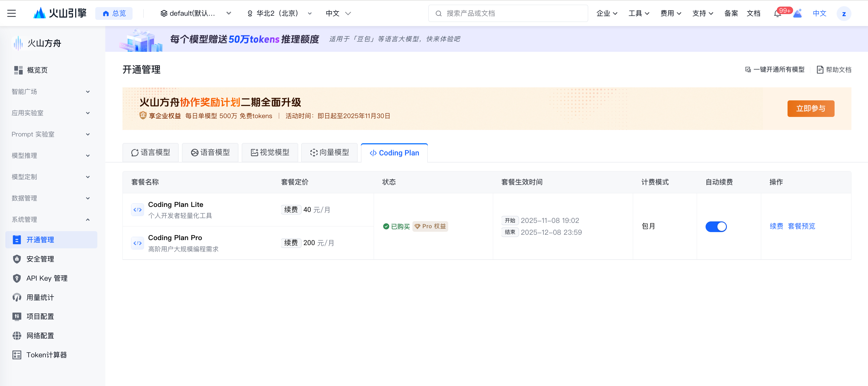Switch to the 向量模型 tab
The width and height of the screenshot is (868, 386).
[x=329, y=152]
